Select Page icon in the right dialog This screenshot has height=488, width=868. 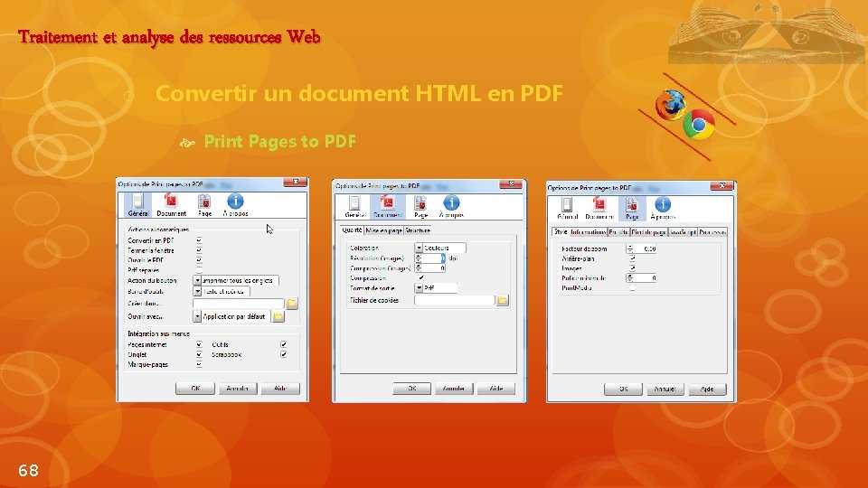pos(632,205)
